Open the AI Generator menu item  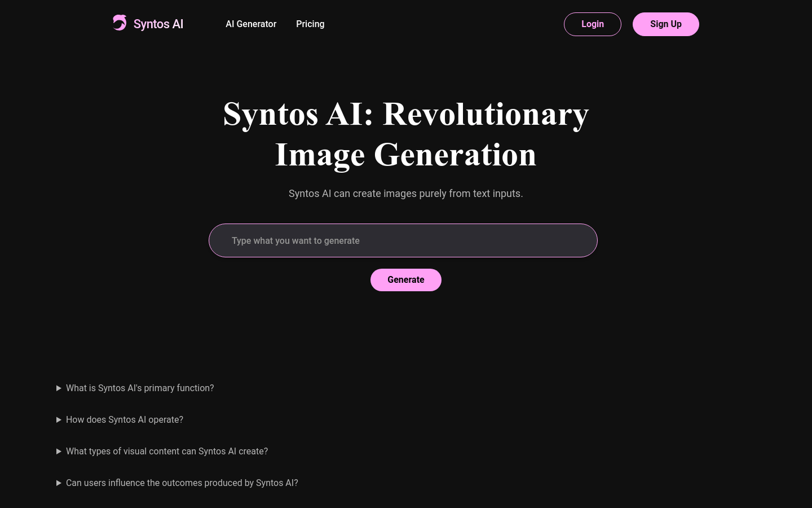[251, 24]
